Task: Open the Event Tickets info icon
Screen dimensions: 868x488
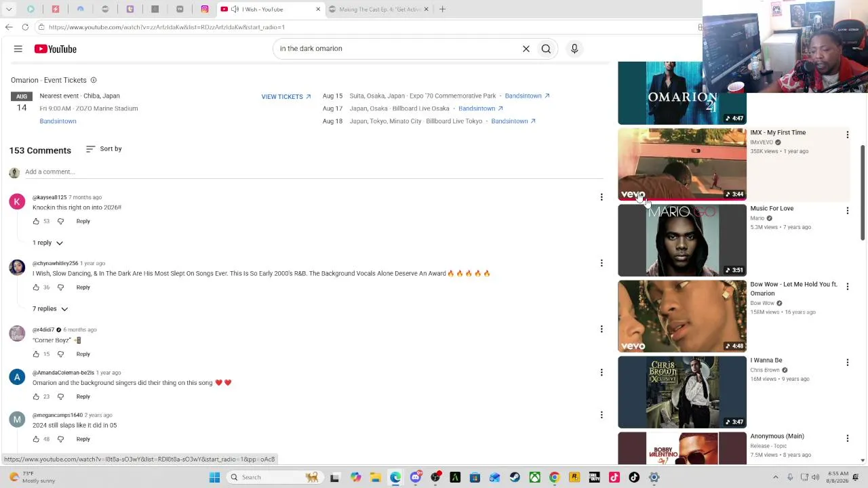Action: click(x=94, y=80)
